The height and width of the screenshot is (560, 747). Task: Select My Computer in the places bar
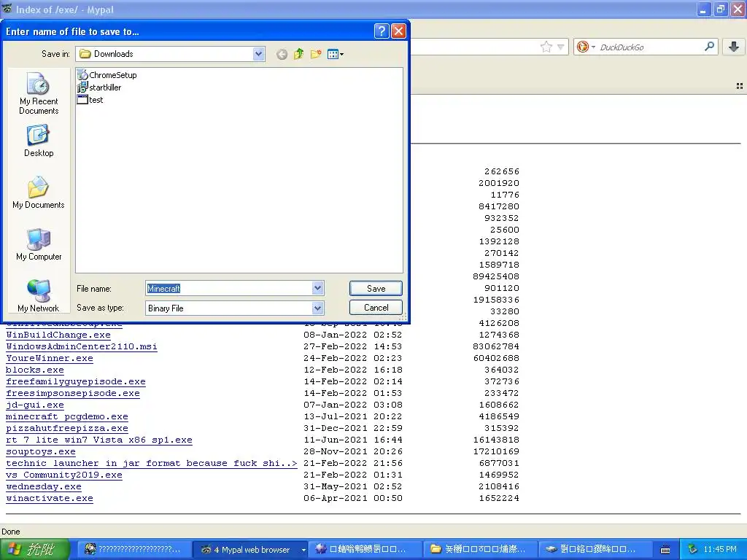[39, 244]
